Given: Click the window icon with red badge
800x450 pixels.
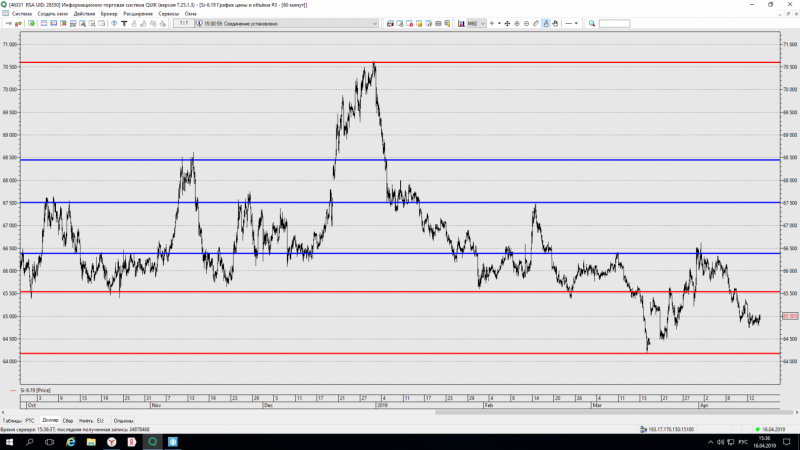Looking at the screenshot, I should (x=410, y=23).
